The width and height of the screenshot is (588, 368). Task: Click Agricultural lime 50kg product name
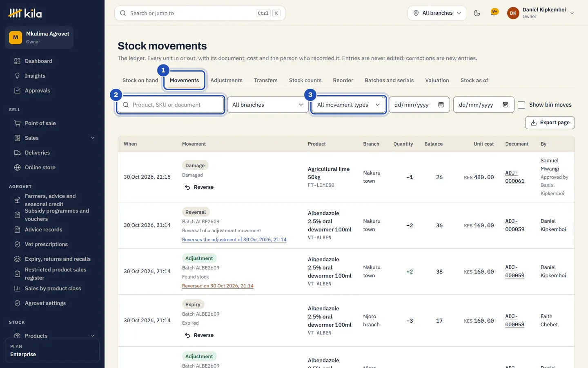coord(329,173)
